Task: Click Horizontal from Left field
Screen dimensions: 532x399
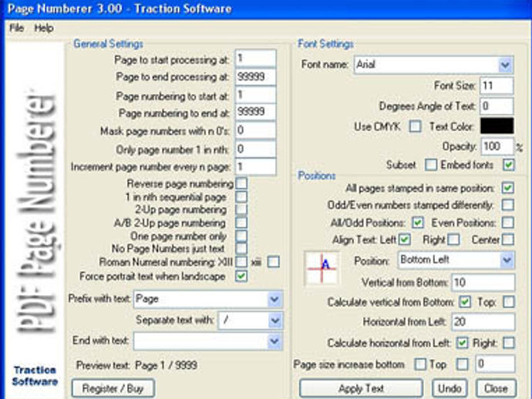Action: [483, 322]
